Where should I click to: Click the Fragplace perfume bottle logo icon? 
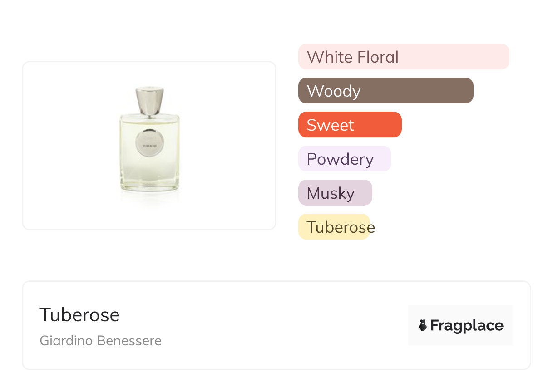(423, 325)
